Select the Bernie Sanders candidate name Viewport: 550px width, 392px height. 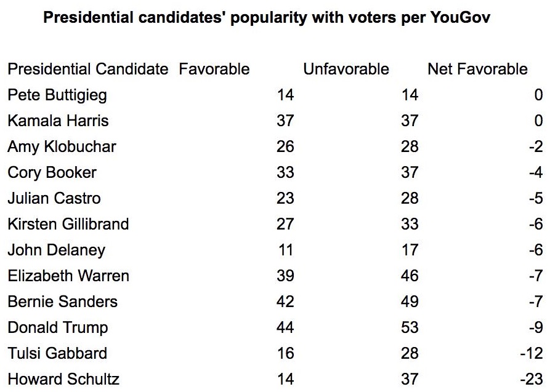[x=62, y=302]
